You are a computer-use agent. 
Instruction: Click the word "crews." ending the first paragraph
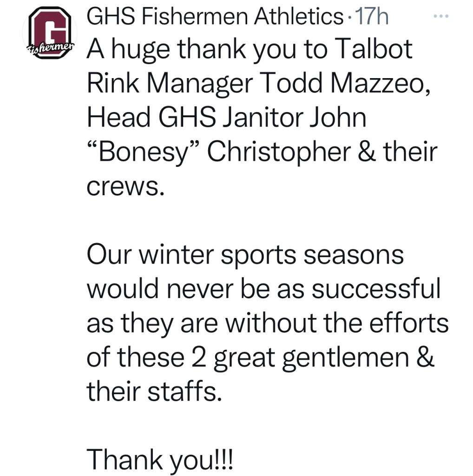tap(125, 186)
